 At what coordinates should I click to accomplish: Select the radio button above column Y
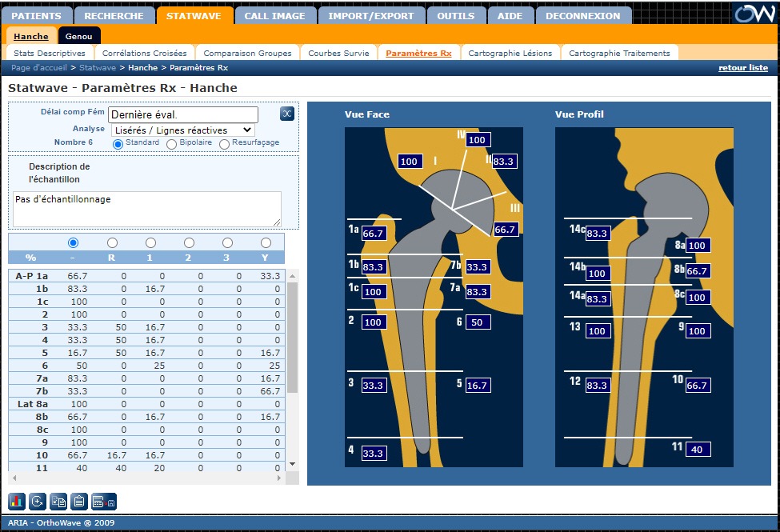click(x=266, y=243)
